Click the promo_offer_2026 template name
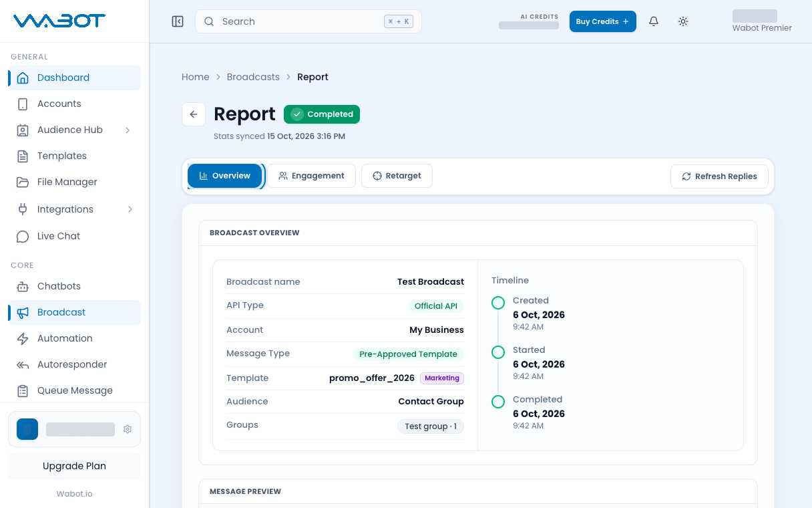This screenshot has width=812, height=508. coord(372,378)
